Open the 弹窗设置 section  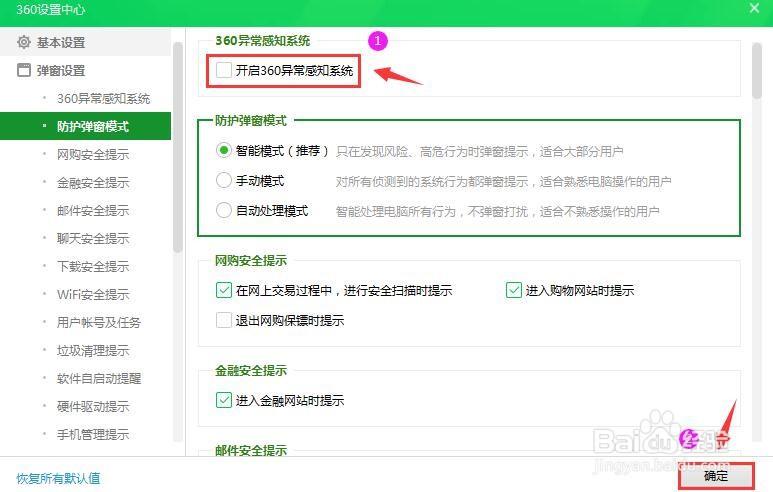(85, 70)
